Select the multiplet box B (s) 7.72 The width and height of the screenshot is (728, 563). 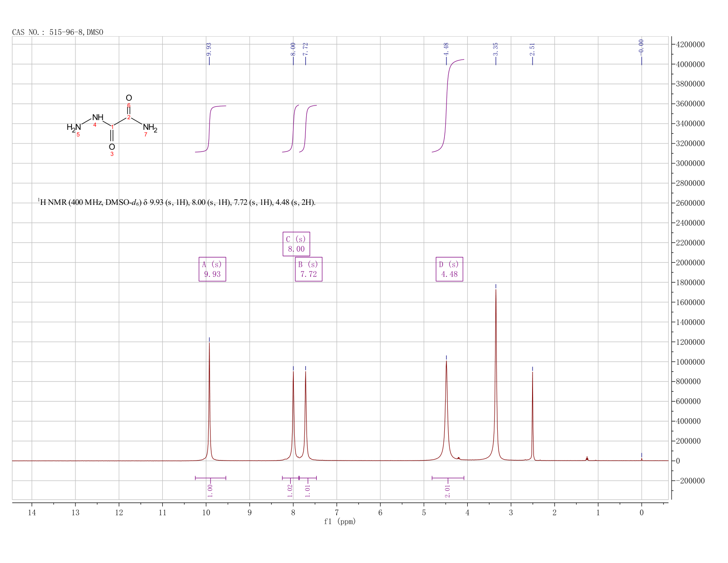tap(308, 269)
